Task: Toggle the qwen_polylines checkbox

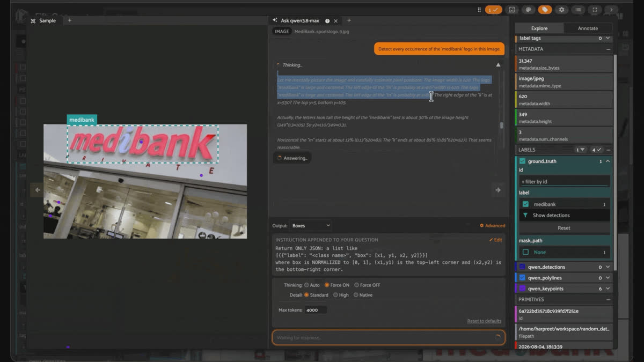Action: click(x=522, y=278)
